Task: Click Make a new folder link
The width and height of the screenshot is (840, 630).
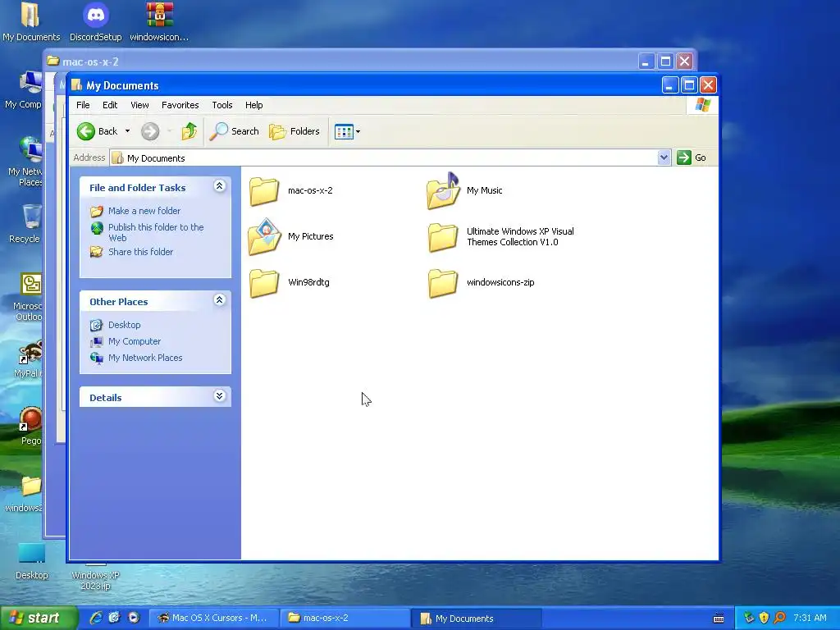Action: coord(144,211)
